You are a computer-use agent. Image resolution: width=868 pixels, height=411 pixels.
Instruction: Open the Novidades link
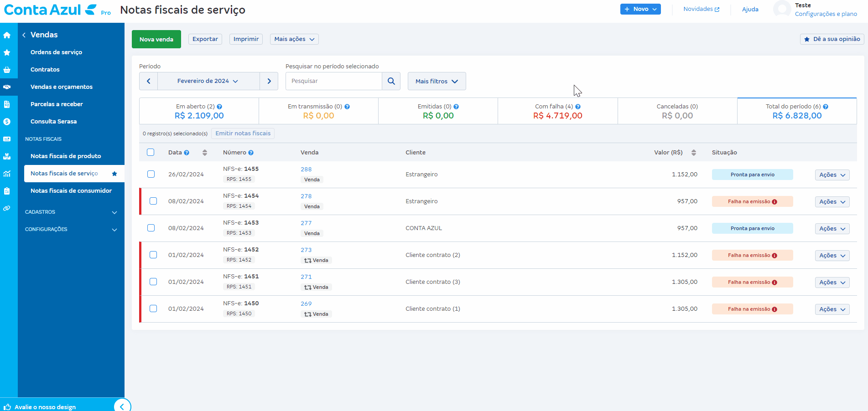pos(701,9)
